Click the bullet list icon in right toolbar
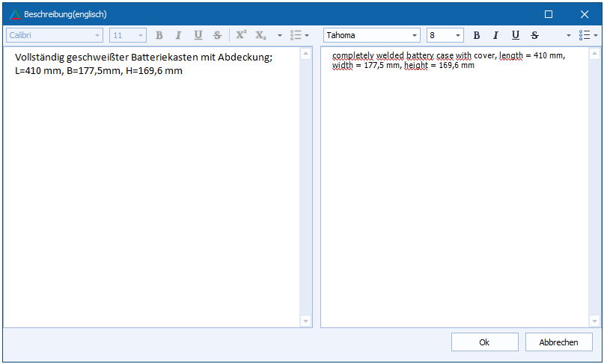This screenshot has width=604, height=364. point(585,35)
